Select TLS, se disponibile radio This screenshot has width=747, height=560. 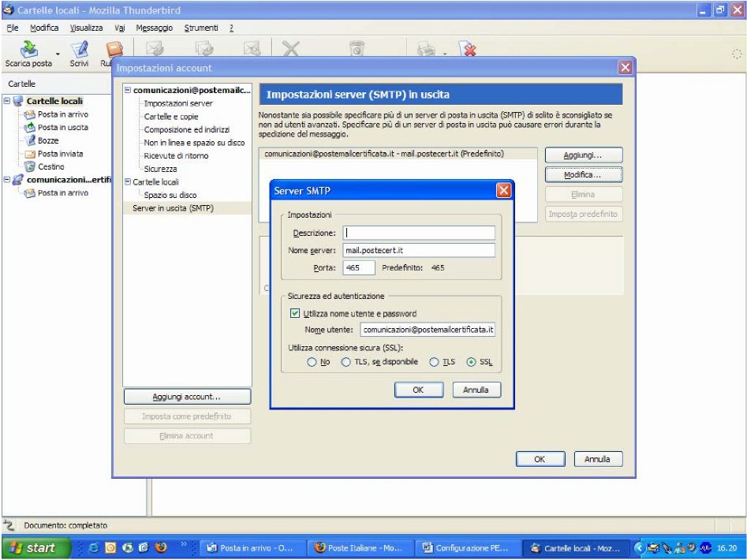point(345,362)
